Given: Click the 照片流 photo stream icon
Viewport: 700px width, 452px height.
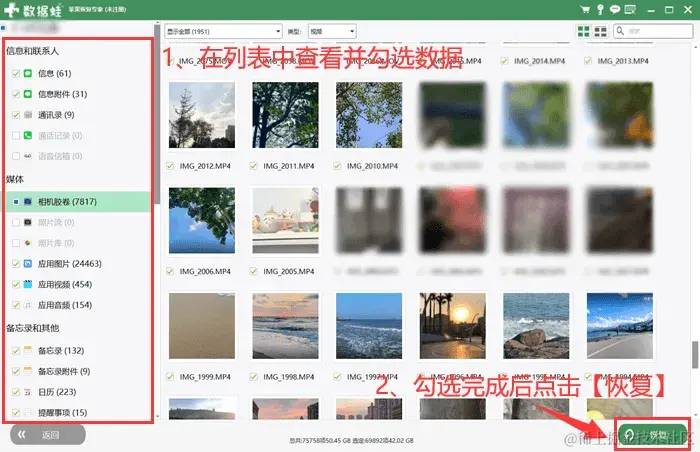Looking at the screenshot, I should (28, 222).
